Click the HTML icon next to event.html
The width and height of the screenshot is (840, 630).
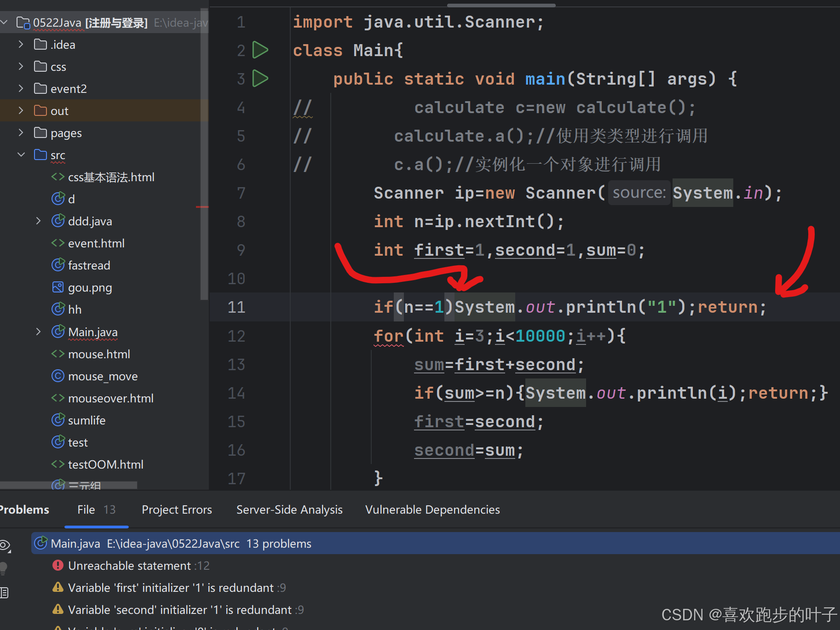pos(58,243)
